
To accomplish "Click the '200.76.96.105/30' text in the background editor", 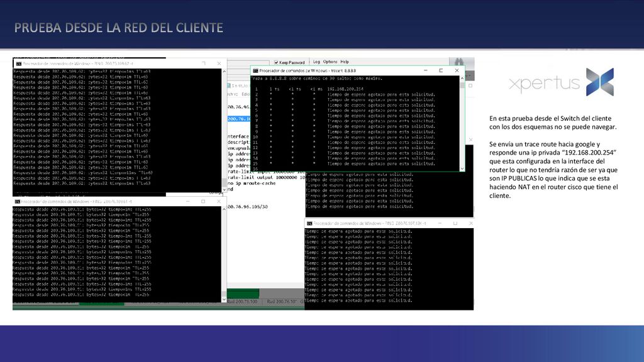I will [248, 207].
